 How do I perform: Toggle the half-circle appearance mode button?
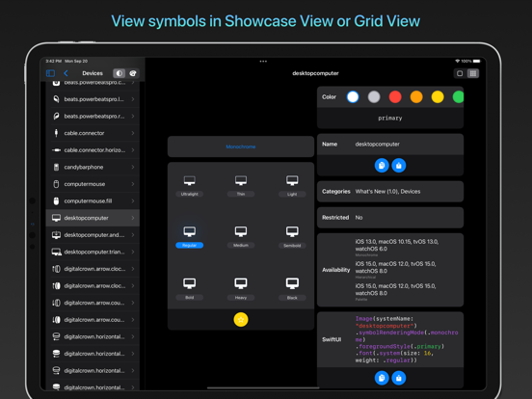(x=120, y=73)
